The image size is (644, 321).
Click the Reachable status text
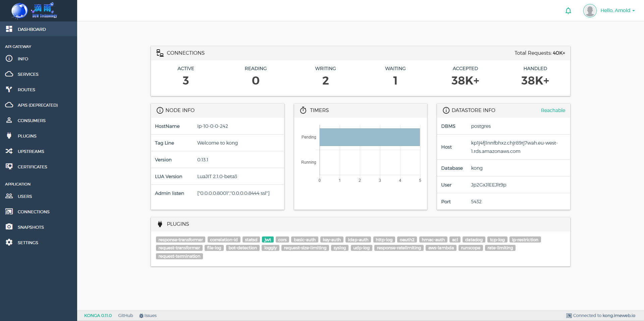[x=553, y=110]
